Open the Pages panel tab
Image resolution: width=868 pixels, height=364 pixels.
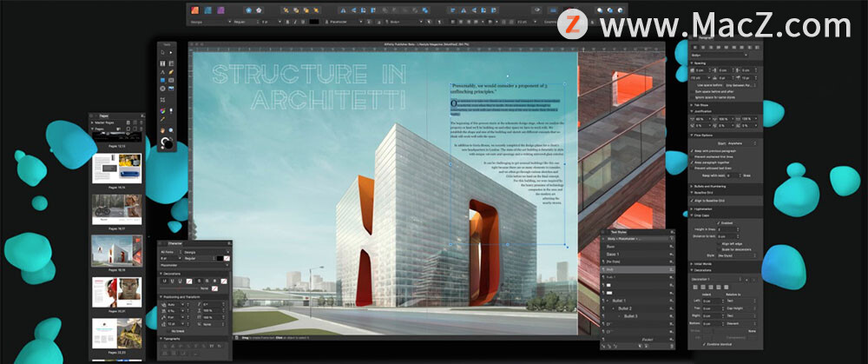pos(104,116)
